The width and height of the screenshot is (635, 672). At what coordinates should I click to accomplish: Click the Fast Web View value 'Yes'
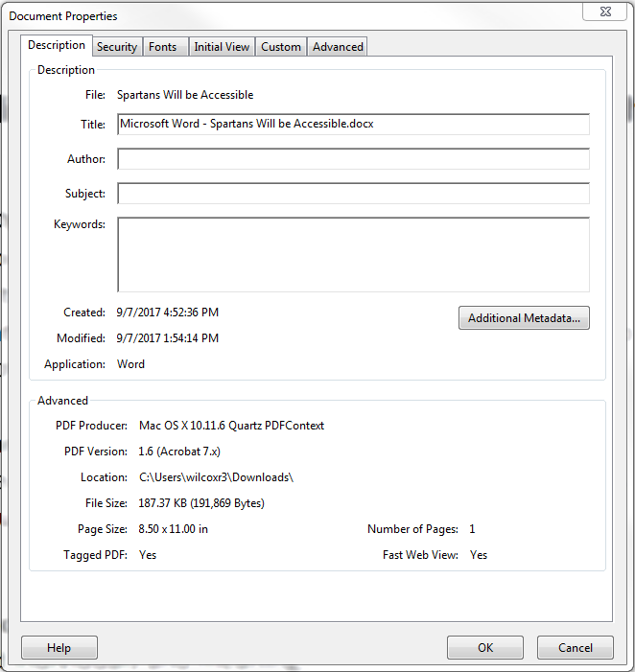[x=479, y=555]
